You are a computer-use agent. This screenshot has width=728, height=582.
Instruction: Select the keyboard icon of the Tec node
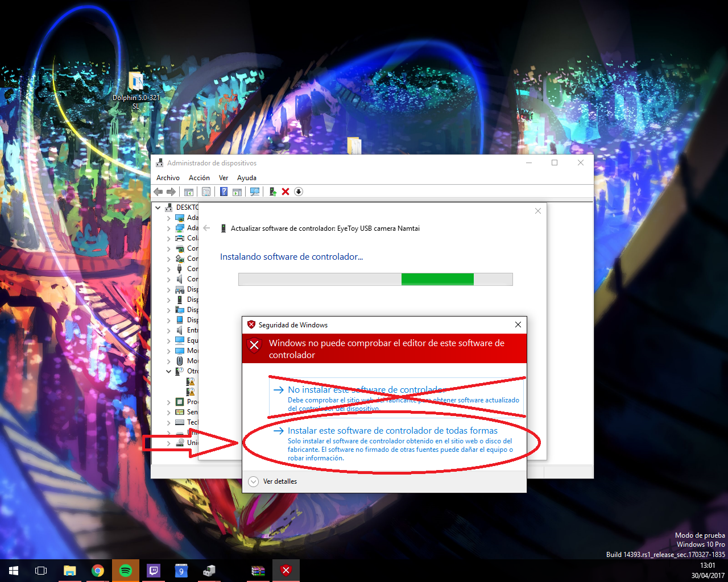pos(180,422)
